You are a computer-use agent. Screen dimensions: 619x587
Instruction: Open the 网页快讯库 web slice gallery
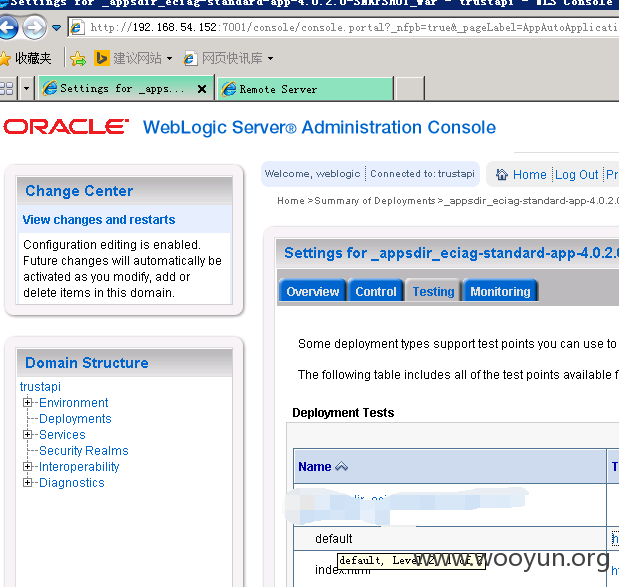pyautogui.click(x=229, y=58)
